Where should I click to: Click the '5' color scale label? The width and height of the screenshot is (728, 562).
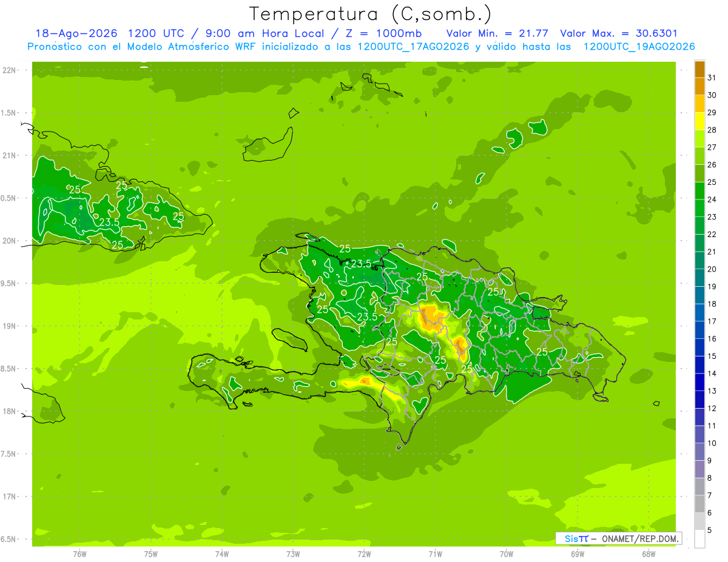click(710, 530)
